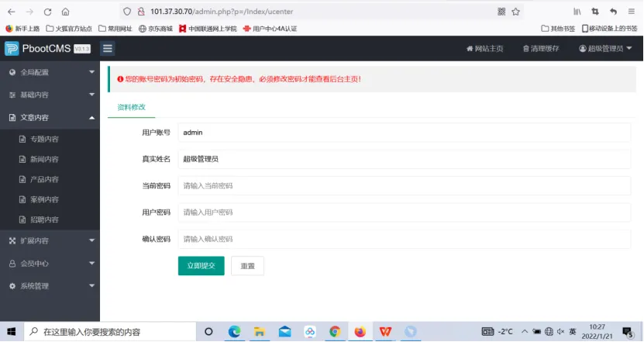The height and width of the screenshot is (342, 644).
Task: Open 移动设备上的书签 folder
Action: [609, 29]
